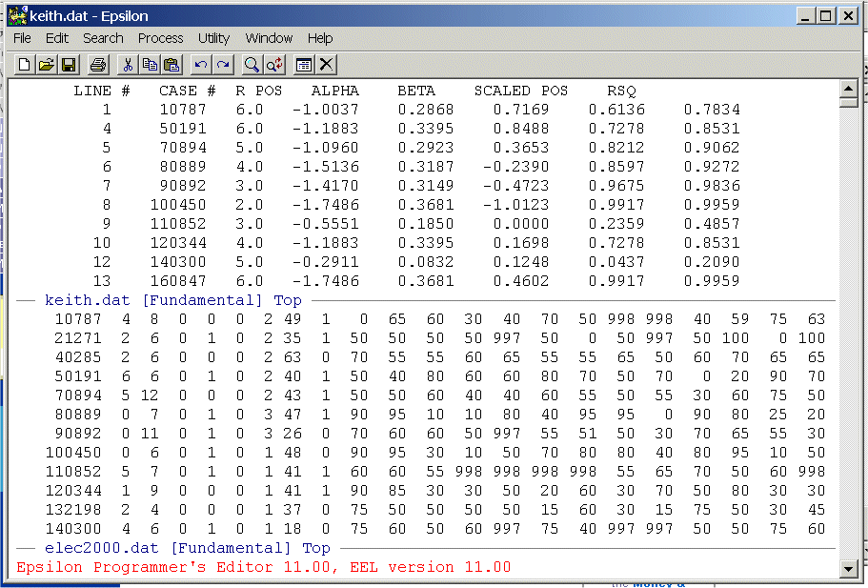
Task: Click case number 10787 in upper table
Action: [183, 110]
